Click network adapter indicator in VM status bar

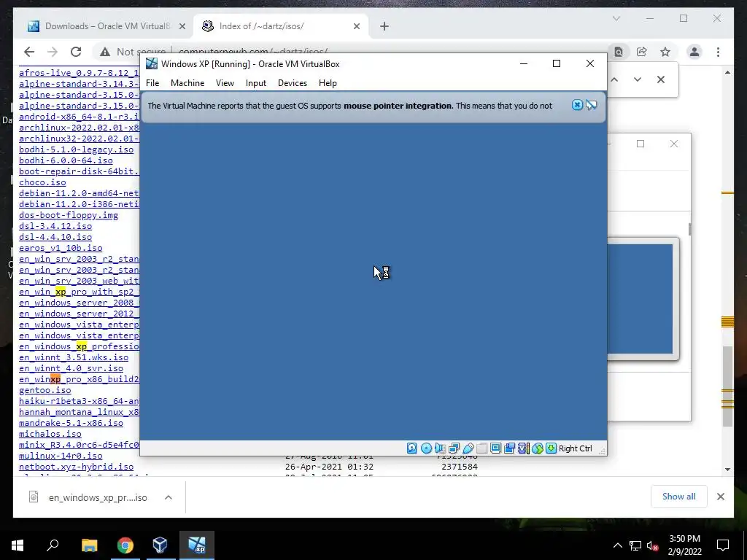coord(454,448)
